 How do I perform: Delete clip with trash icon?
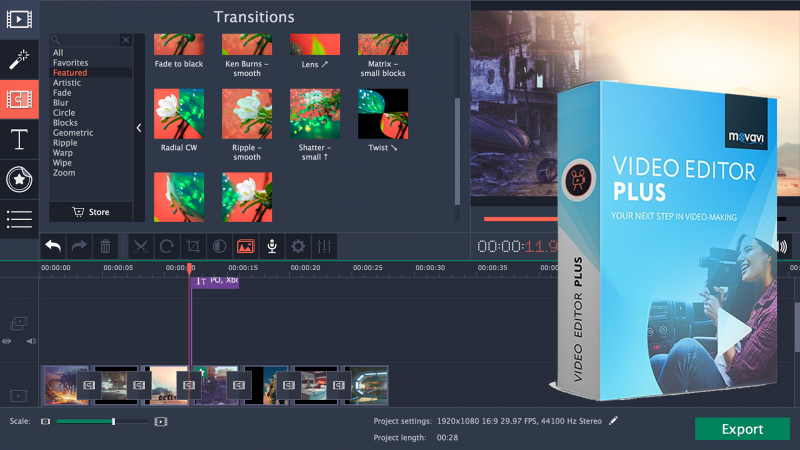click(105, 246)
